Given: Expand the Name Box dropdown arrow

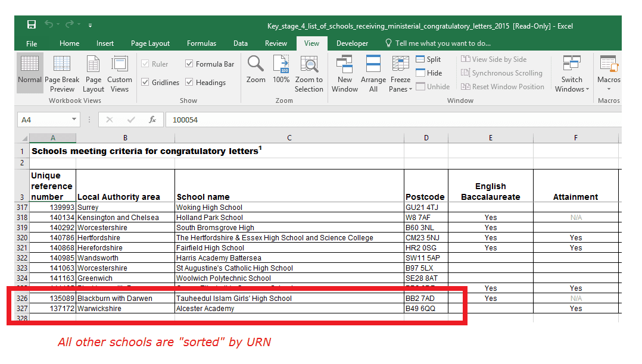Looking at the screenshot, I should (74, 120).
